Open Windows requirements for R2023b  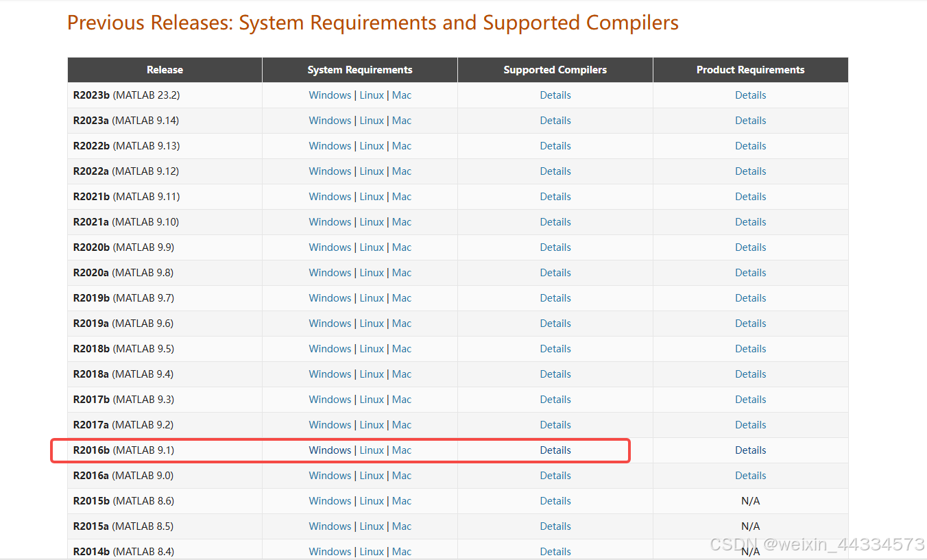330,95
